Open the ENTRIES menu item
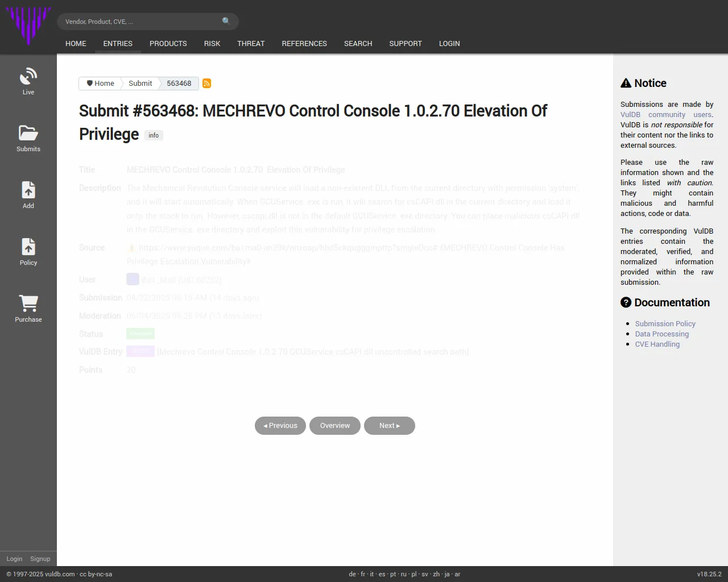 click(118, 43)
